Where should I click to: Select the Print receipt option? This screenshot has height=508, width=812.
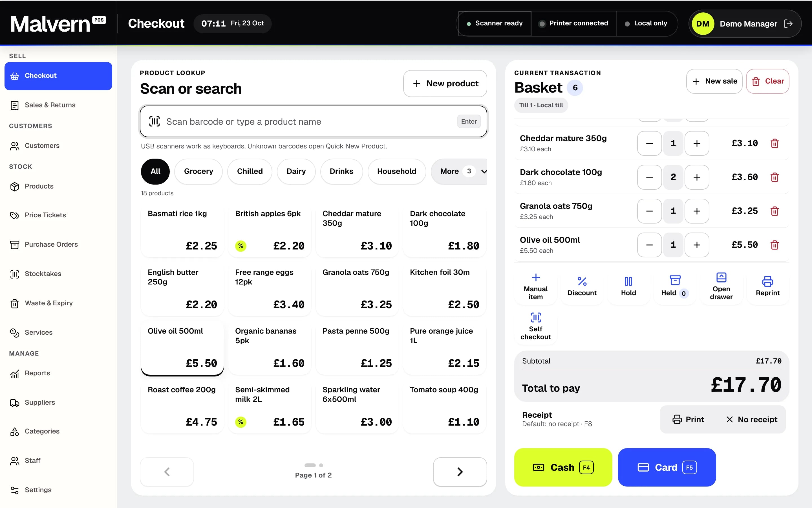point(688,419)
